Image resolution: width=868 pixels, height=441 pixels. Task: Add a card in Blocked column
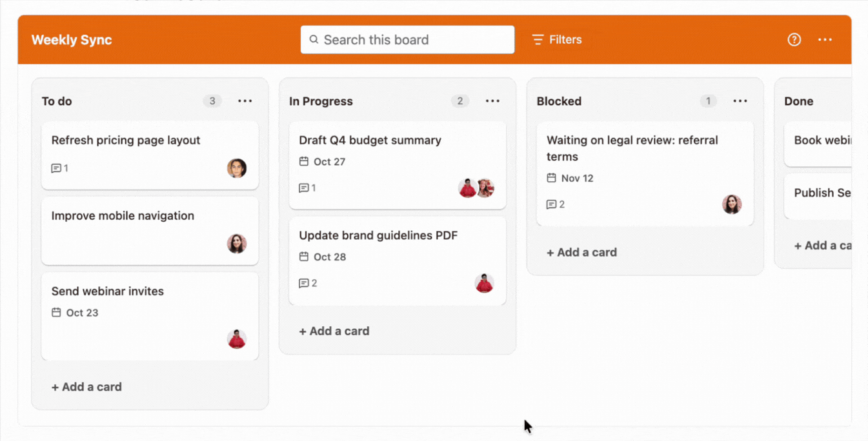pyautogui.click(x=581, y=252)
